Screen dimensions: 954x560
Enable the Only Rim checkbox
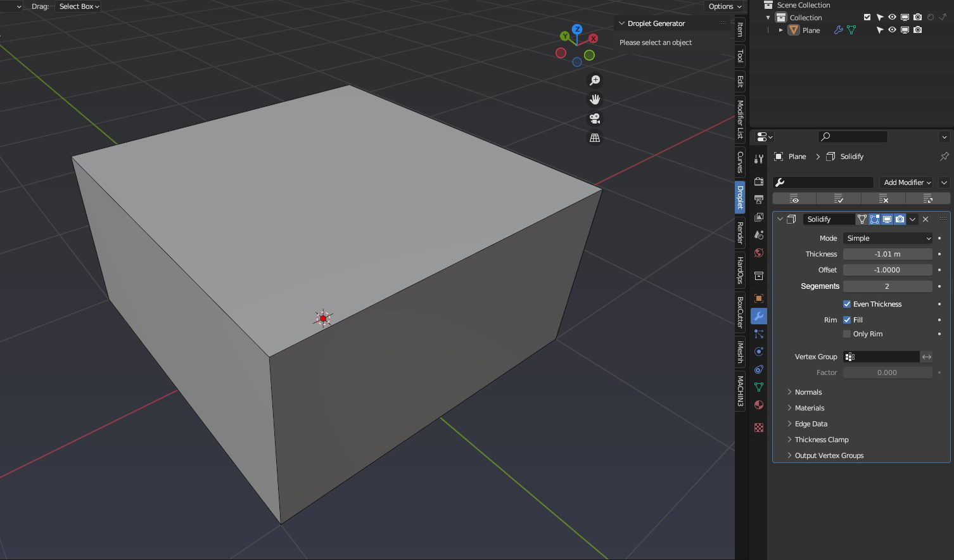pos(847,334)
